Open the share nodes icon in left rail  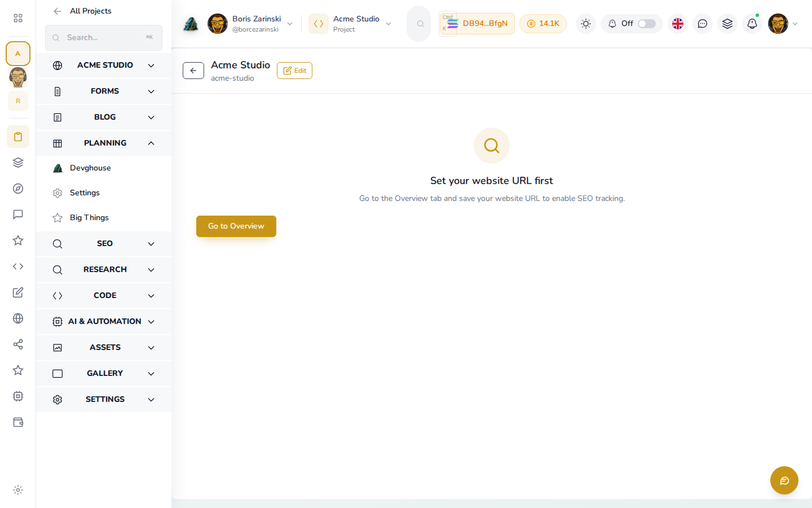(x=18, y=344)
